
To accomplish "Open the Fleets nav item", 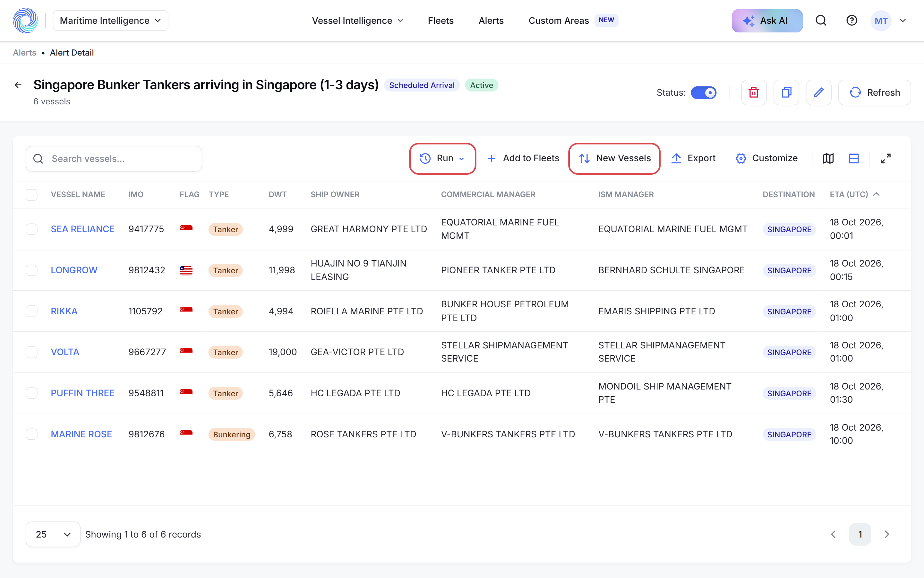I will [441, 21].
